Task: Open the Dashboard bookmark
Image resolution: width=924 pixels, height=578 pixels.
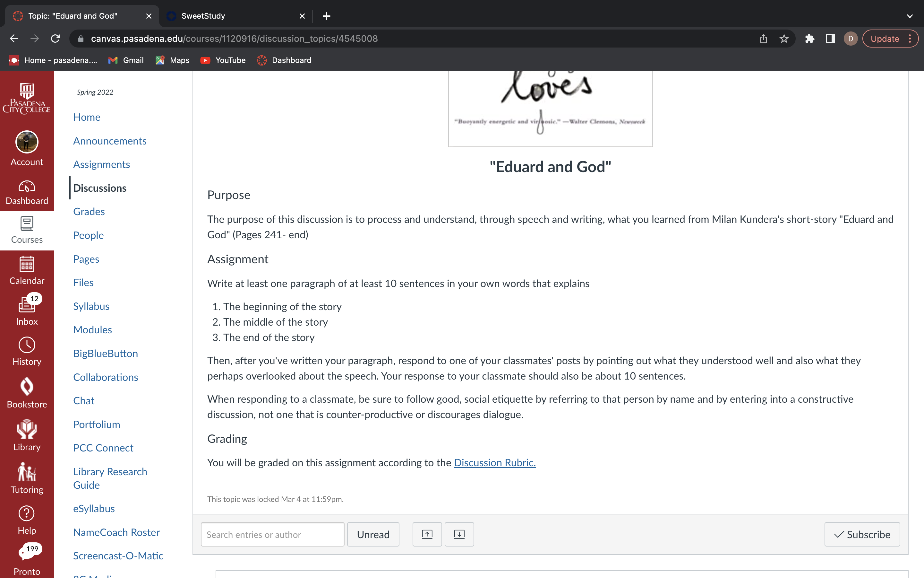Action: (x=284, y=60)
